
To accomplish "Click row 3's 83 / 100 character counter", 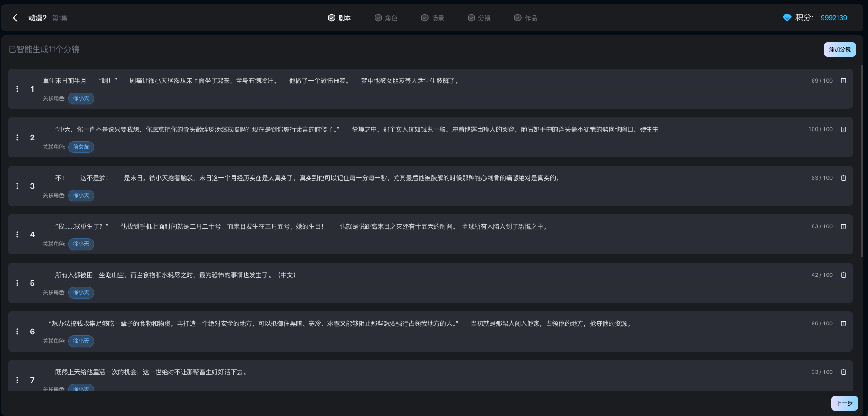I will click(x=822, y=178).
